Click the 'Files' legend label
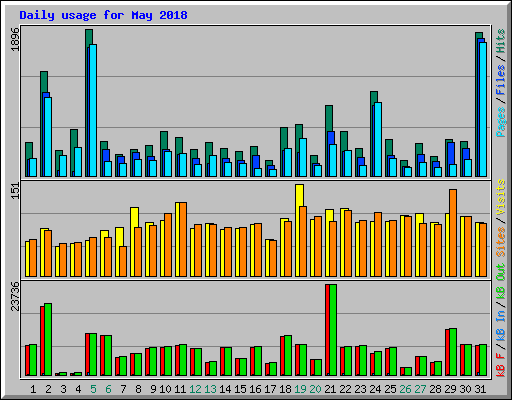This screenshot has height=400, width=512. pyautogui.click(x=501, y=80)
